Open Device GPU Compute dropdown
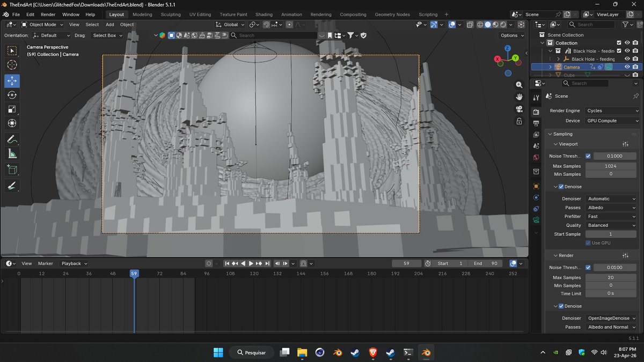The width and height of the screenshot is (644, 362). coord(611,121)
